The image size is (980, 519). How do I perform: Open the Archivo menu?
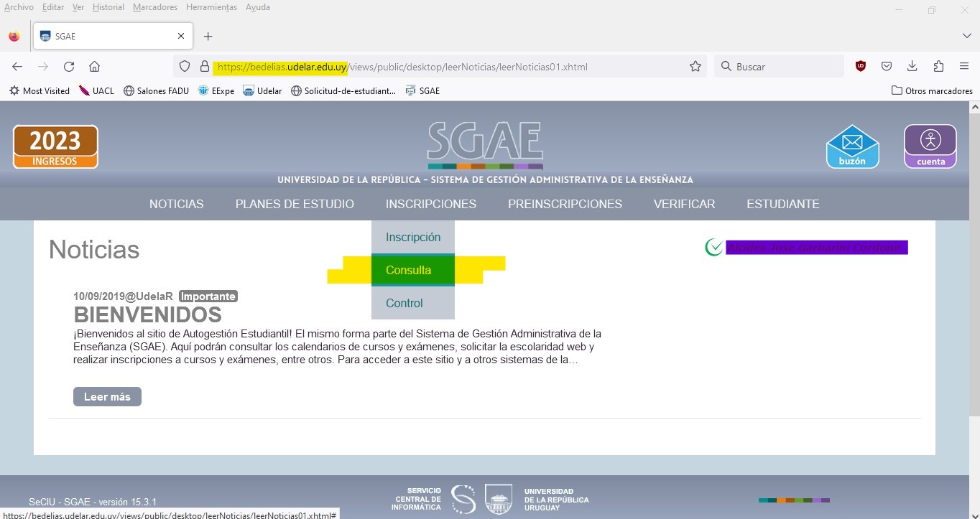click(x=19, y=7)
